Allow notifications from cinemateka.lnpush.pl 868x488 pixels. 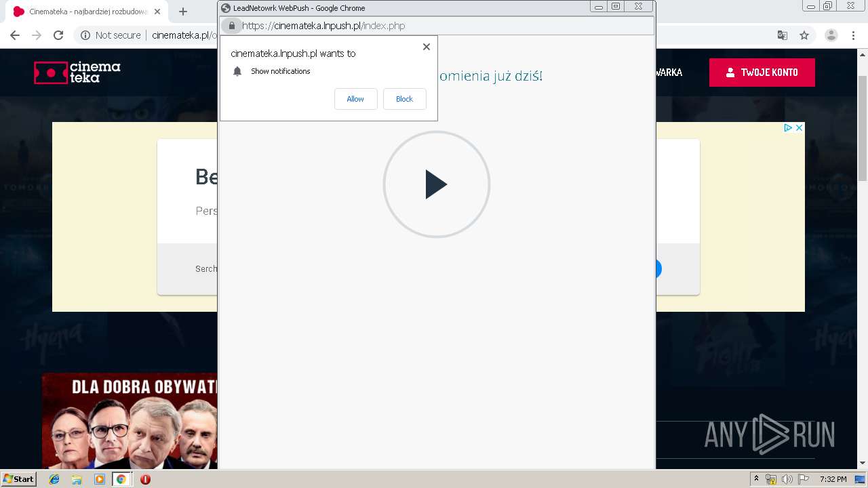tap(355, 99)
